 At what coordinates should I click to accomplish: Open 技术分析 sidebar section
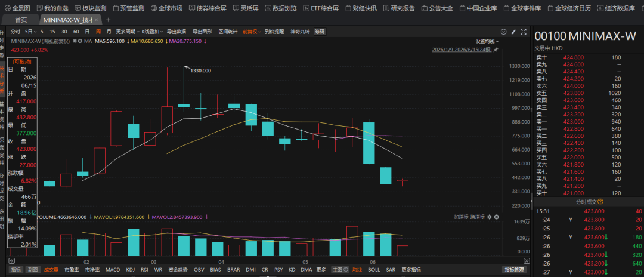(2, 80)
